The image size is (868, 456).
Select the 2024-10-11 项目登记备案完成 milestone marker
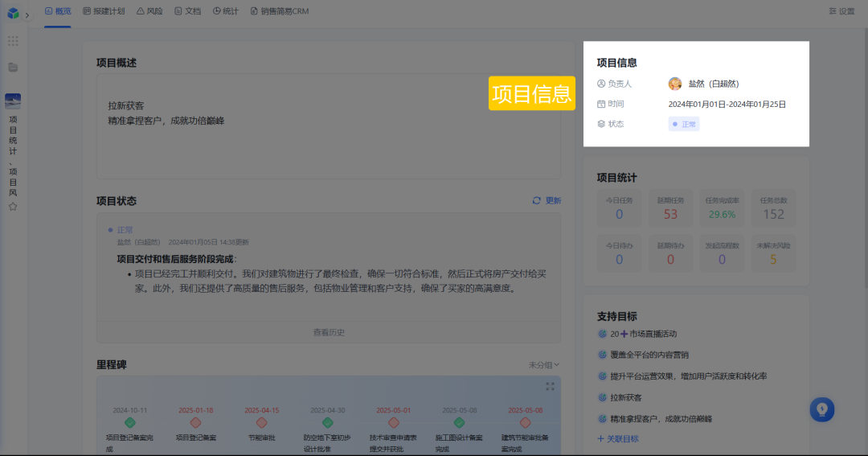point(130,422)
